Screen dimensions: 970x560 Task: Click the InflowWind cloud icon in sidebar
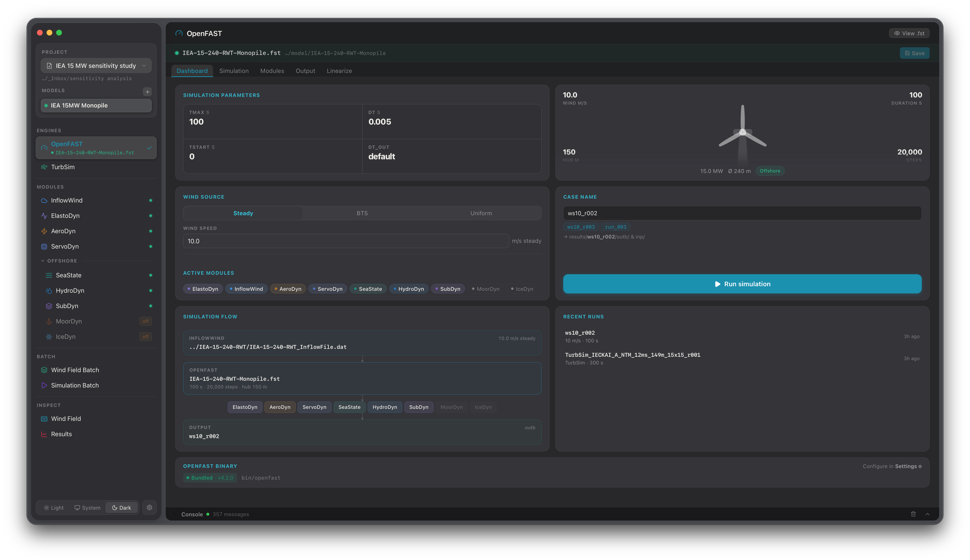[x=44, y=200]
